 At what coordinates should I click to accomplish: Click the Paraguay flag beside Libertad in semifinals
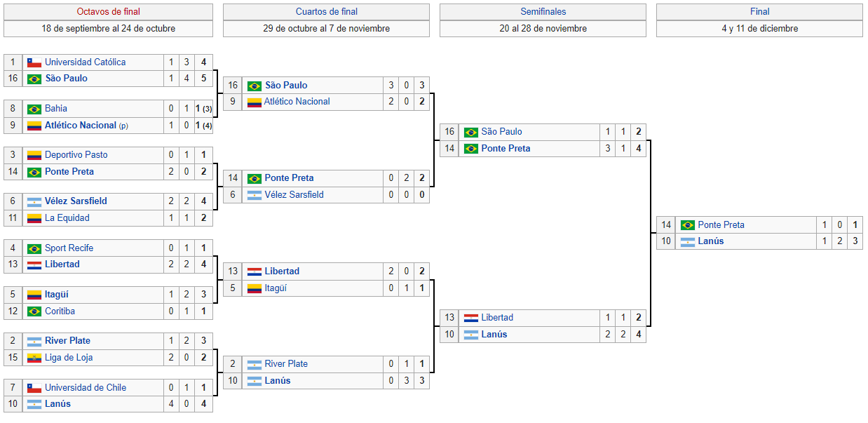(x=471, y=318)
